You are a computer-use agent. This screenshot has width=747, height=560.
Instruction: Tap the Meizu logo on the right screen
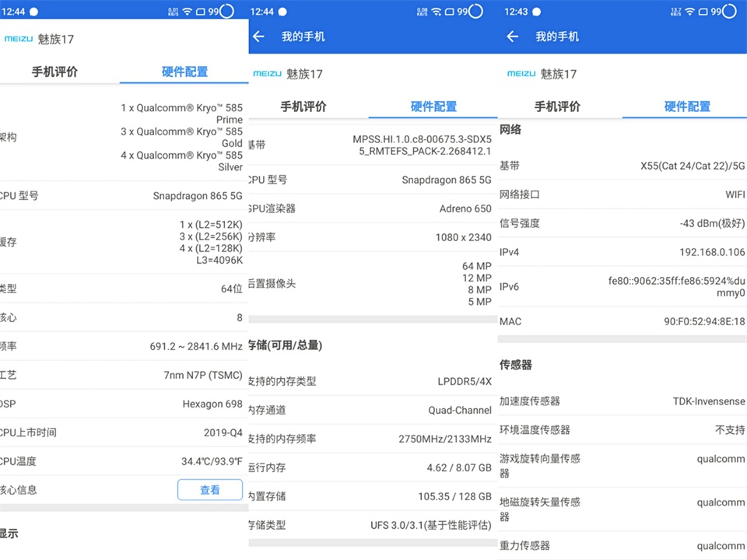[x=521, y=74]
